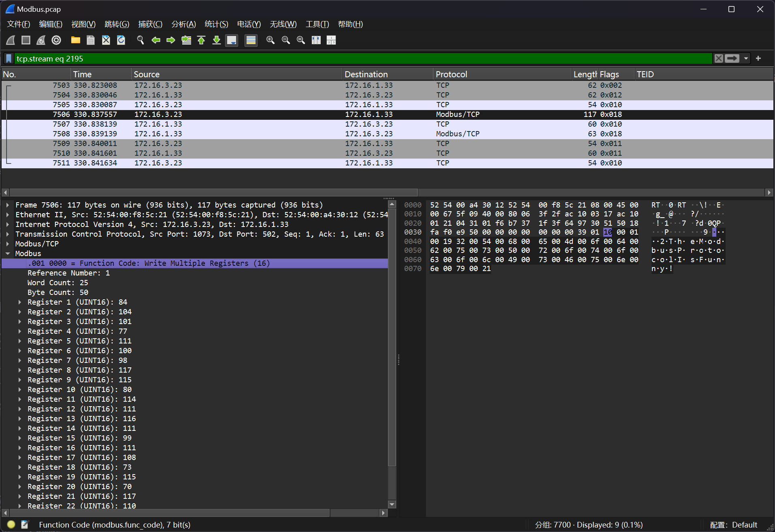Jump to the last packet icon
This screenshot has width=775, height=532.
click(x=217, y=40)
